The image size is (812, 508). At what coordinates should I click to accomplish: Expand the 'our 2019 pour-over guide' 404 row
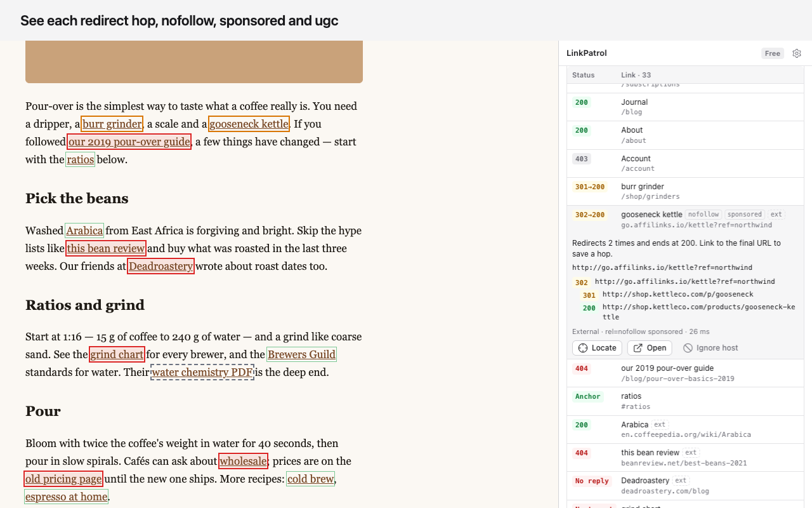[x=685, y=373]
